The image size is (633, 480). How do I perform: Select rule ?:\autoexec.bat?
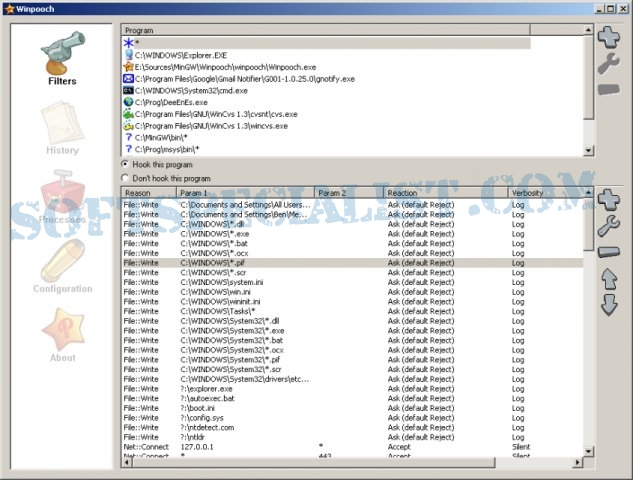pyautogui.click(x=352, y=398)
